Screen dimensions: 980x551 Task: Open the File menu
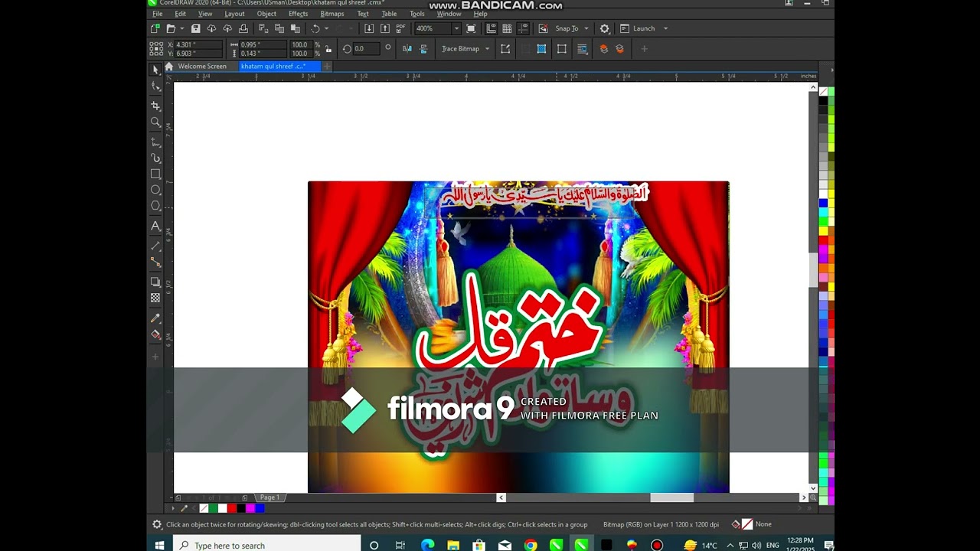click(x=157, y=14)
